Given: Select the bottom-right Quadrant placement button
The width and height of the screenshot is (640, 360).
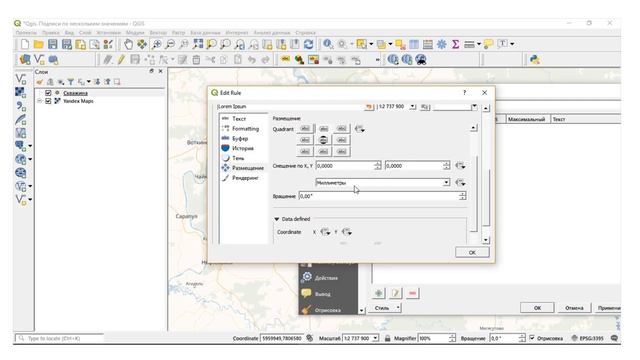Looking at the screenshot, I should point(342,151).
